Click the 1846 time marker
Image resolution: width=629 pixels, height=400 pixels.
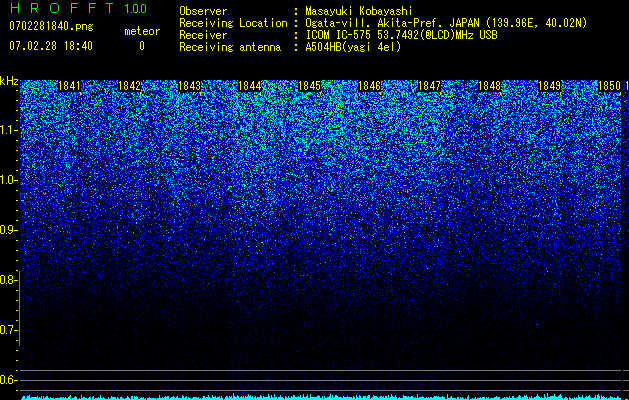click(x=369, y=86)
